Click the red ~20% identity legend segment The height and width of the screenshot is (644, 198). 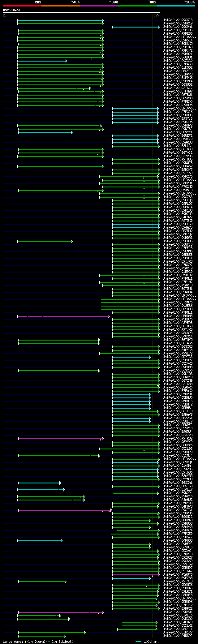(x=22, y=6)
